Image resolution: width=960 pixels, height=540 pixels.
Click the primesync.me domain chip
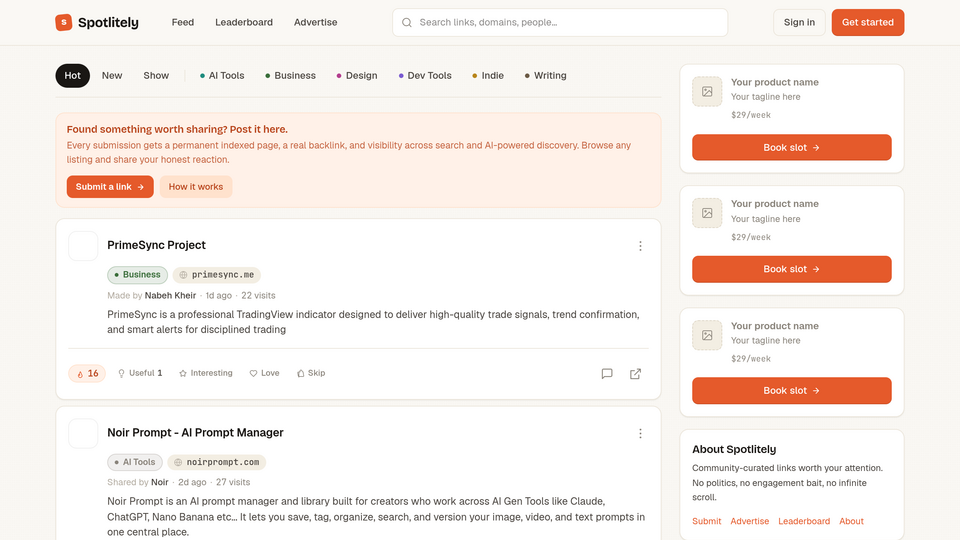(217, 275)
